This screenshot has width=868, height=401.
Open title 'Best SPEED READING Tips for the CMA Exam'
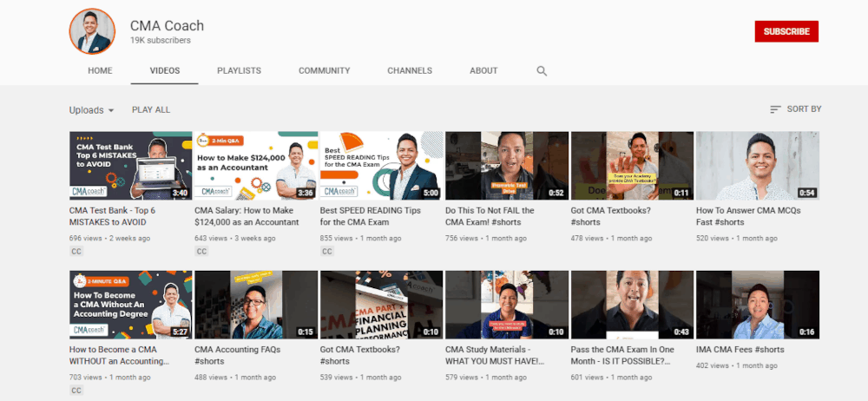(371, 217)
